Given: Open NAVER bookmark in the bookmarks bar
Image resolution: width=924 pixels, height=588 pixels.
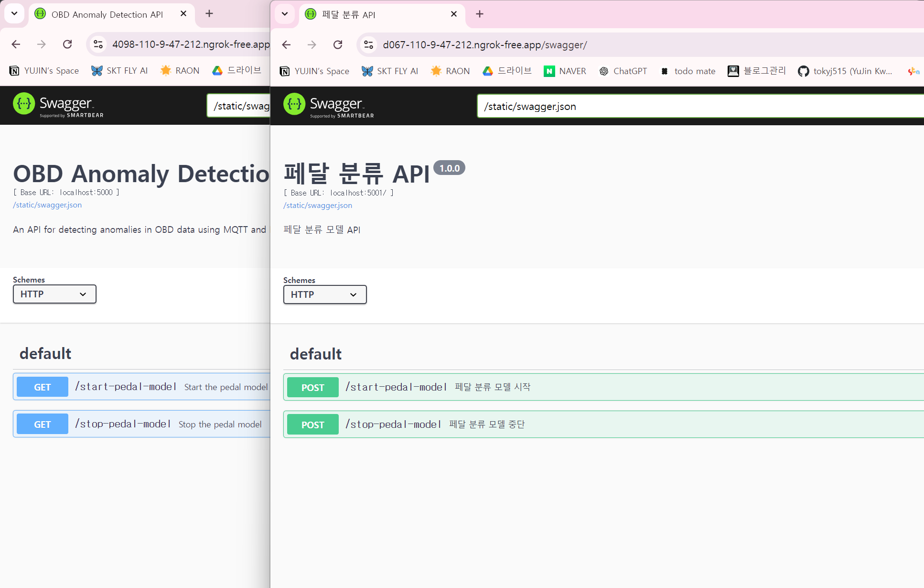Looking at the screenshot, I should (565, 71).
